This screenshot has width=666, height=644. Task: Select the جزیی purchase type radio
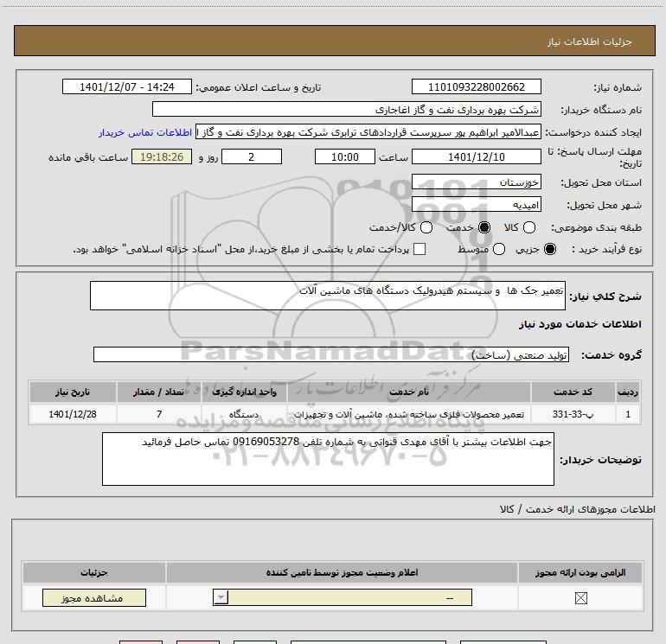pos(549,249)
